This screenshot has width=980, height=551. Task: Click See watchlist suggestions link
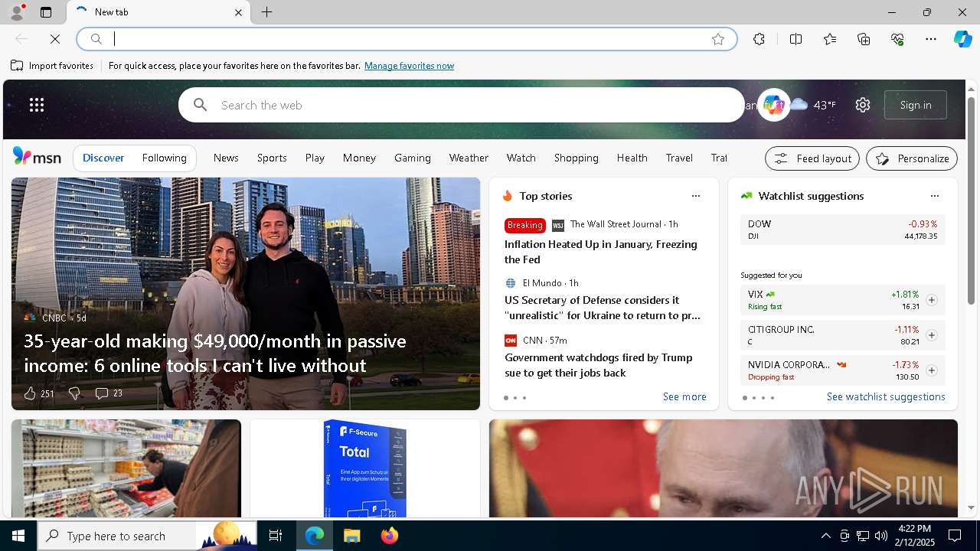click(886, 396)
